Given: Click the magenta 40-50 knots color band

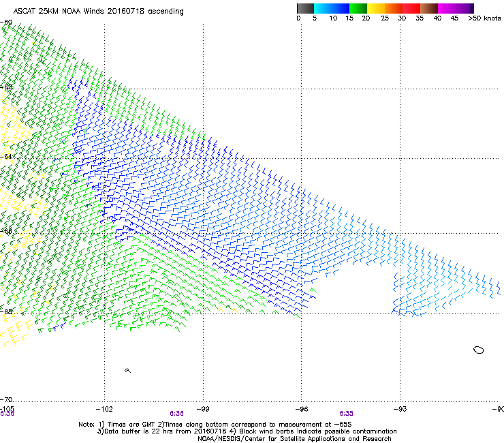Looking at the screenshot, I should 456,8.
